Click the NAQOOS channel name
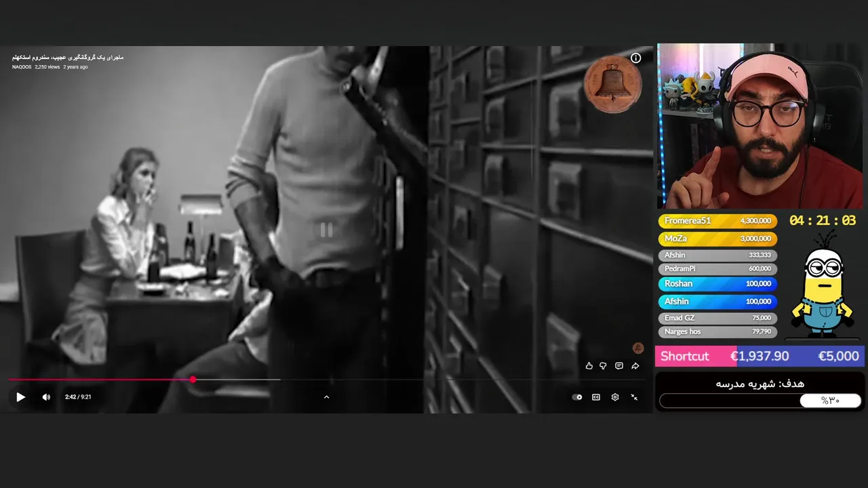 [22, 67]
